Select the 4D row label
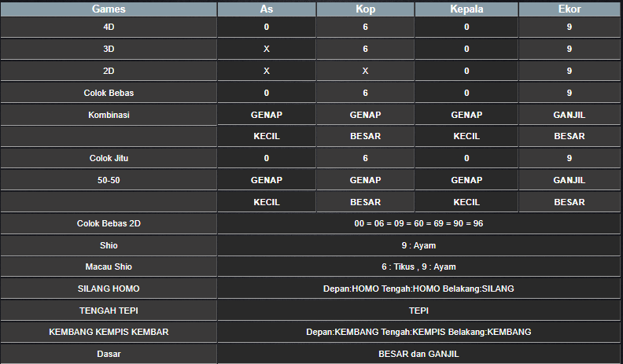This screenshot has width=623, height=364. 109,27
